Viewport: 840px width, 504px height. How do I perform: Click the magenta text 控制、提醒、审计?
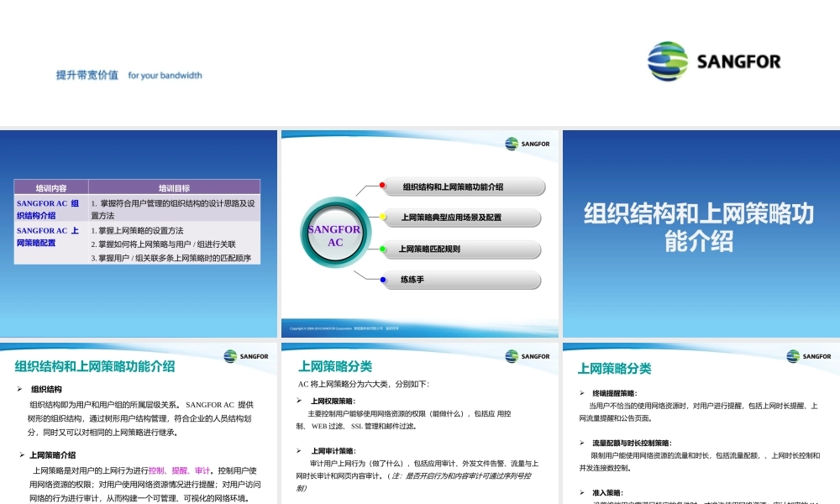pyautogui.click(x=180, y=470)
